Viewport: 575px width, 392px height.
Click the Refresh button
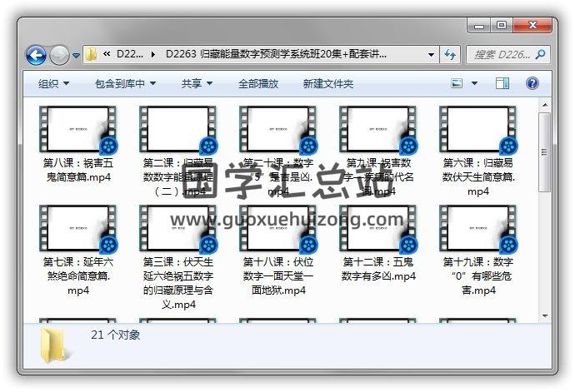click(450, 55)
